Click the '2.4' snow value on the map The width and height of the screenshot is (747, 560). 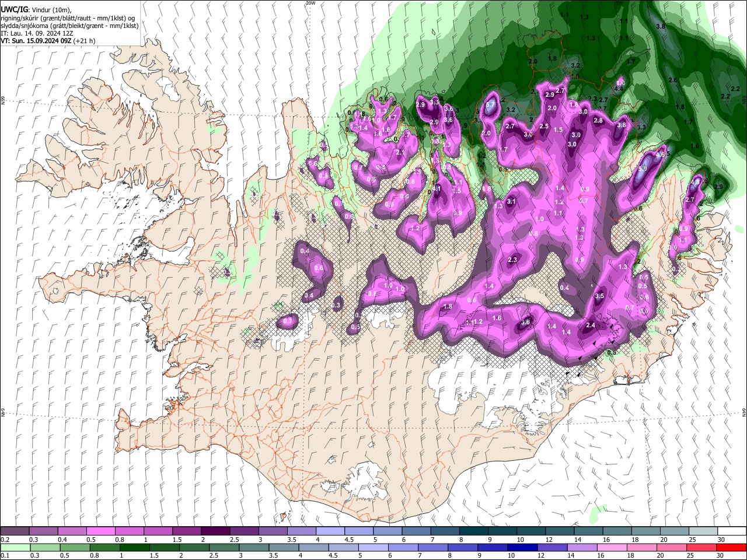tap(591, 325)
